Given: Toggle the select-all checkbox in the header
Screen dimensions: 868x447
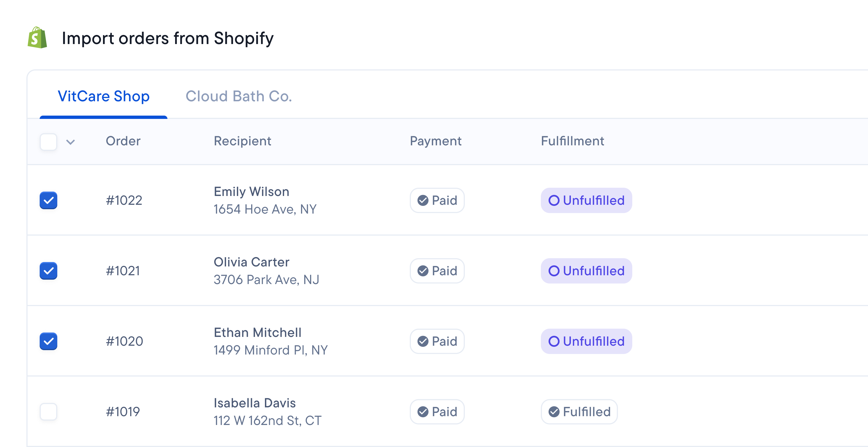Looking at the screenshot, I should click(x=48, y=142).
